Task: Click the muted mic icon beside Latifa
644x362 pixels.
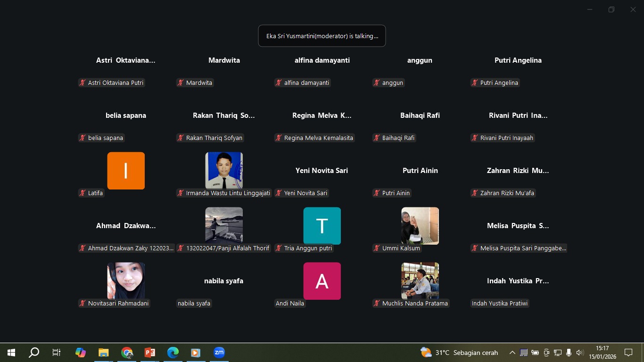Action: [83, 193]
